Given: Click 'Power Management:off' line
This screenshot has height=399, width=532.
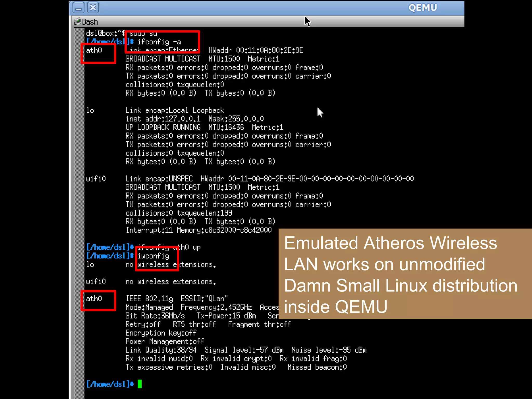Looking at the screenshot, I should (165, 342).
